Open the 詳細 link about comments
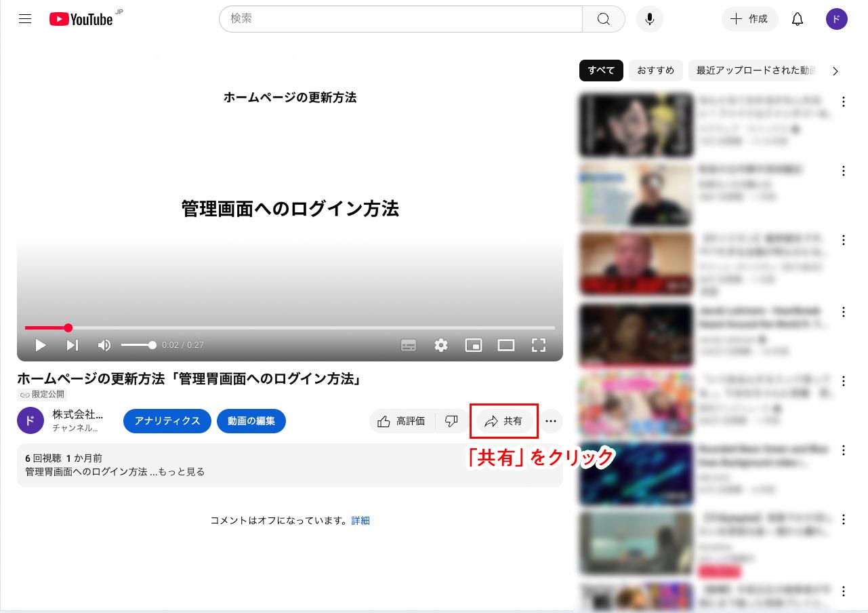 coord(360,521)
